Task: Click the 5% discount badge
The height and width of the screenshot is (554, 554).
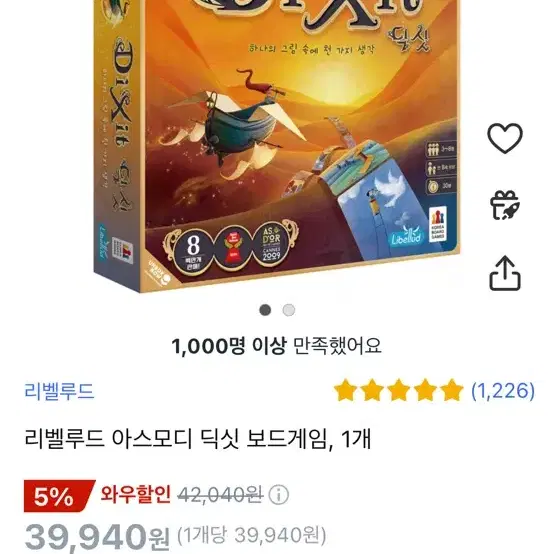Action: 59,496
